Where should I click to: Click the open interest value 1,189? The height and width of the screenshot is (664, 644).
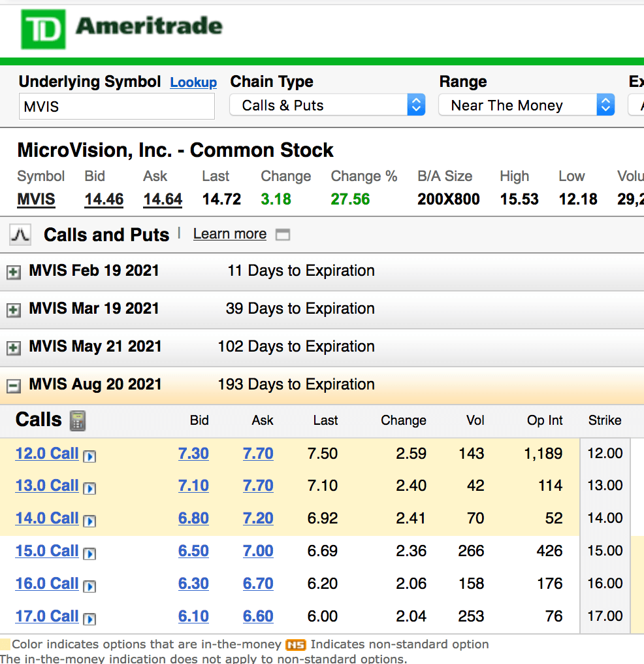[x=543, y=454]
